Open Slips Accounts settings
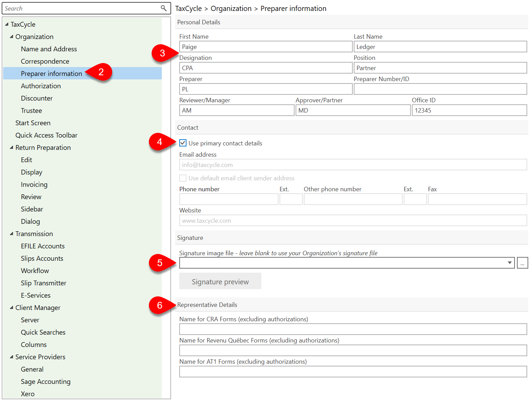 pos(42,258)
